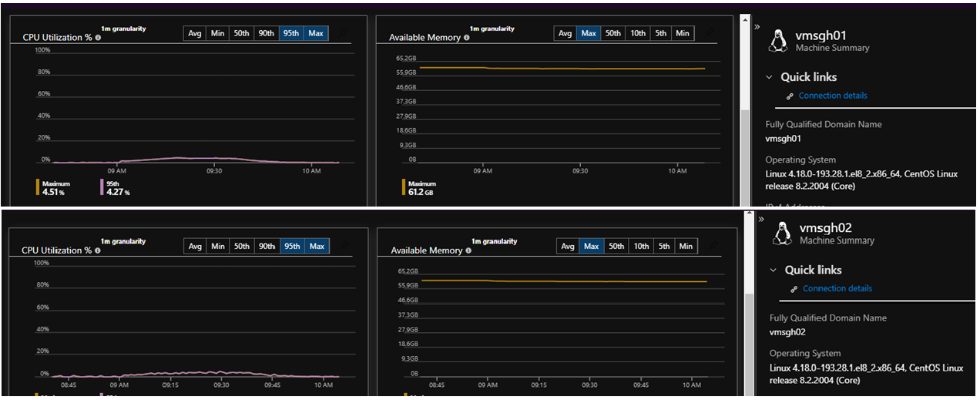Image resolution: width=980 pixels, height=400 pixels.
Task: Click Maximum legend swatch under vmsgh01 CPU chart
Action: pyautogui.click(x=38, y=187)
